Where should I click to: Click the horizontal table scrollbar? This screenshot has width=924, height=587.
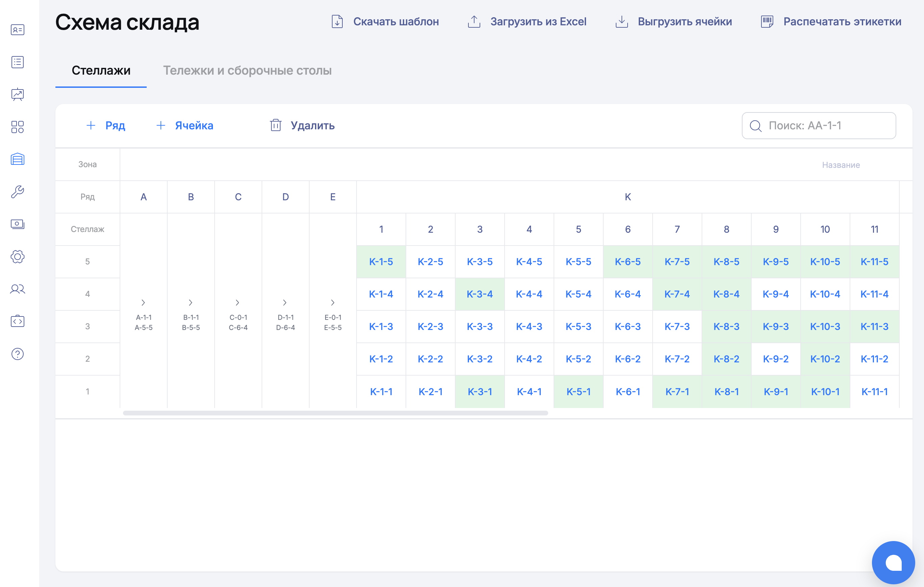click(335, 413)
